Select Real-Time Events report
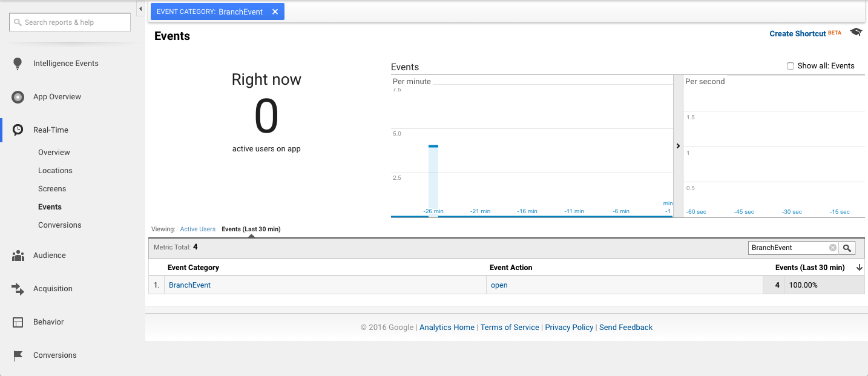 point(50,207)
